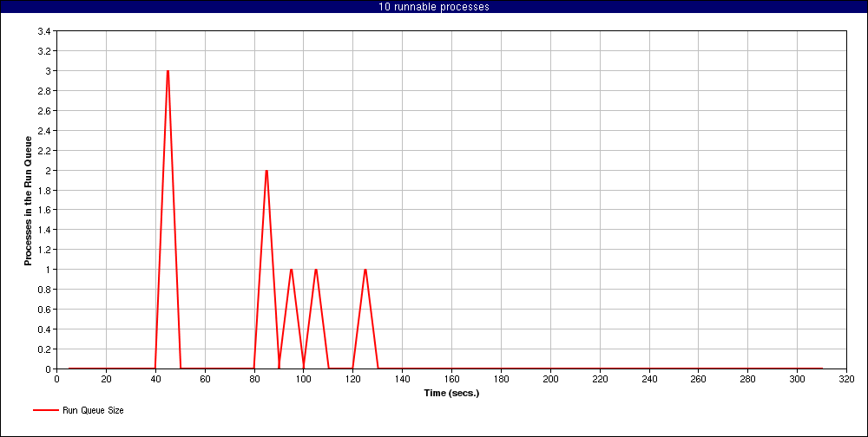The width and height of the screenshot is (868, 437).
Task: Click the y-axis tick label '1.2'
Action: (x=44, y=250)
